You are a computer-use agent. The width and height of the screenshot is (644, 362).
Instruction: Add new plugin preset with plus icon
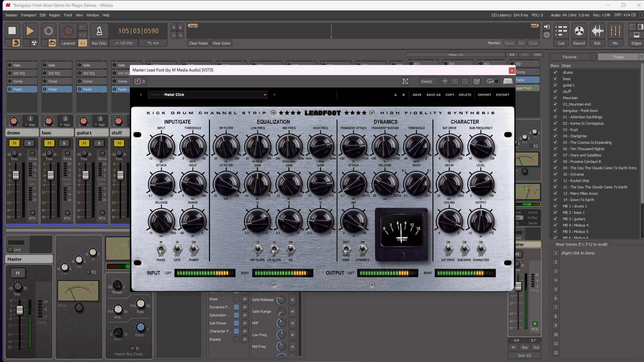[x=445, y=81]
